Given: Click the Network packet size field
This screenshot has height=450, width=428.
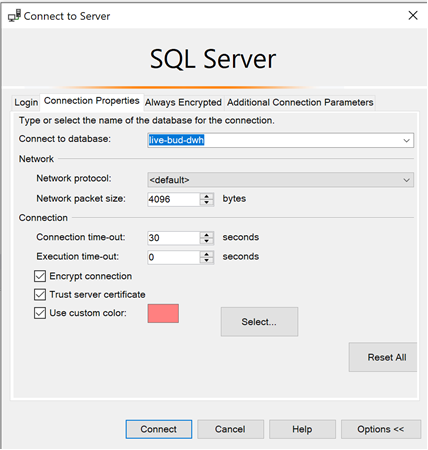Looking at the screenshot, I should point(174,199).
